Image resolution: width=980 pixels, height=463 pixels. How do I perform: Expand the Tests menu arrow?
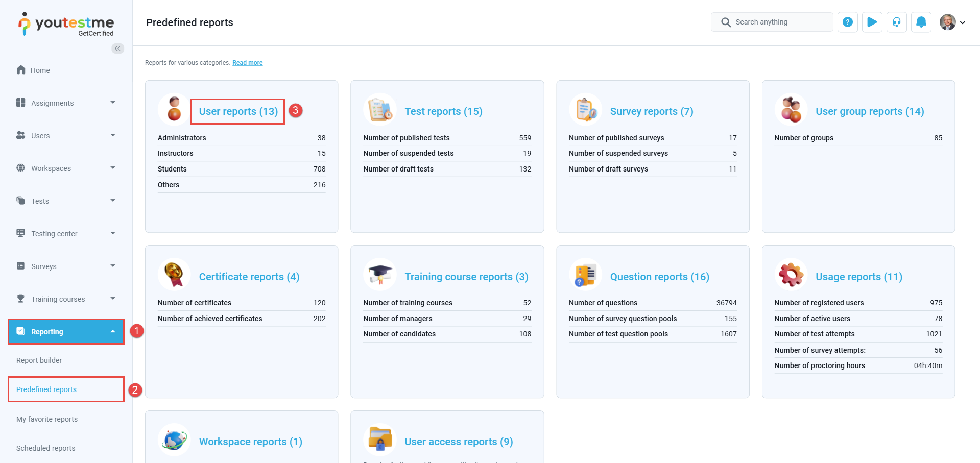113,201
